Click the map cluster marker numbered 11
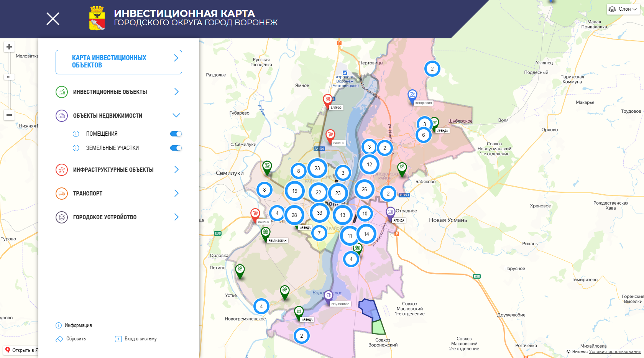The width and height of the screenshot is (644, 358). click(350, 236)
